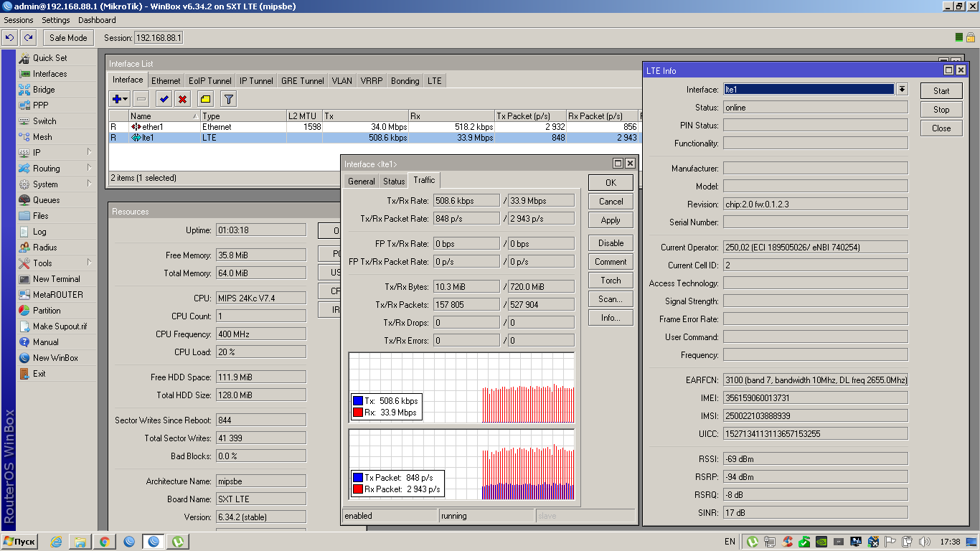Enable selected interface with blue checkmark

[164, 99]
